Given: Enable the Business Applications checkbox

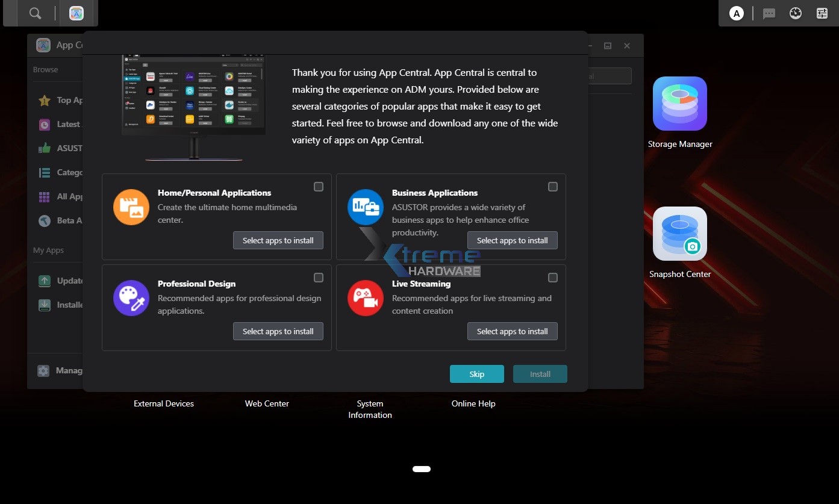Looking at the screenshot, I should 553,187.
